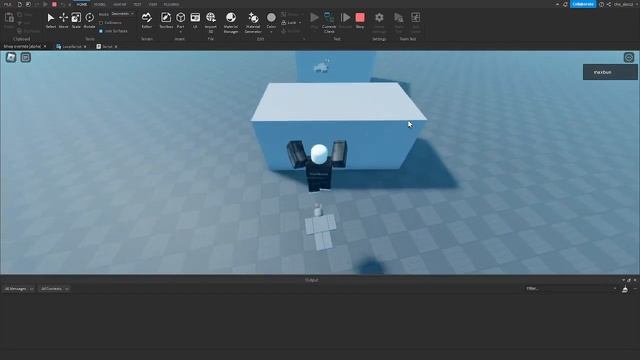Click the red stop icon in quick access bar
Screen dimensions: 640x360
click(54, 4)
